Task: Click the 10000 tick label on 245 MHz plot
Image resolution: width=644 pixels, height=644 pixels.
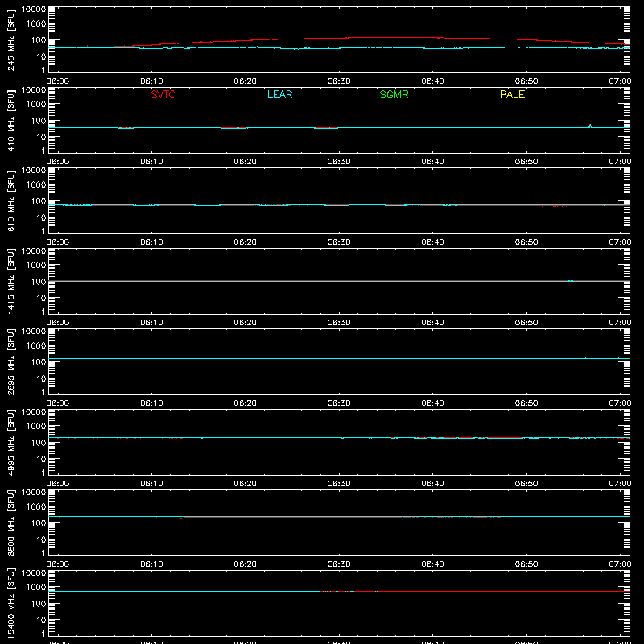Action: tap(34, 10)
